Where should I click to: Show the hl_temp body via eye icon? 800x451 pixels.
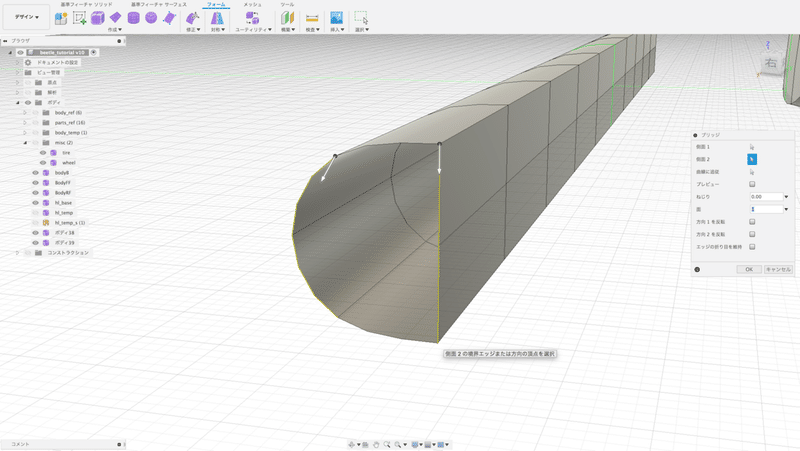click(35, 213)
